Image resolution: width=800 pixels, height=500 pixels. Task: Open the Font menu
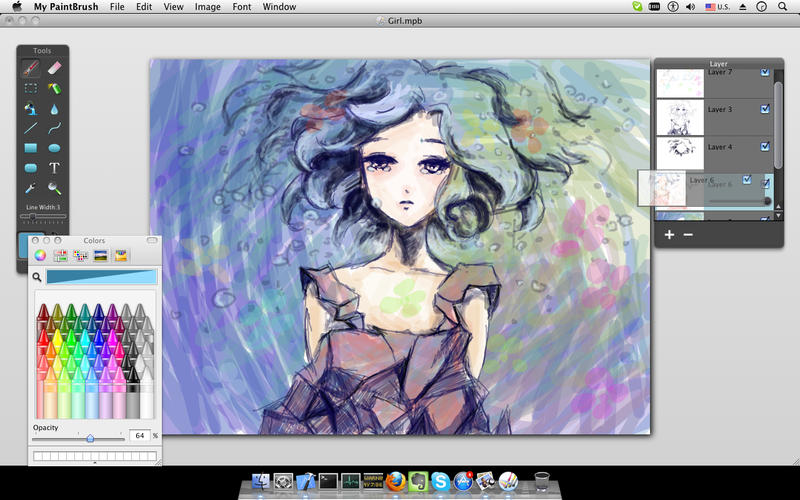(241, 7)
